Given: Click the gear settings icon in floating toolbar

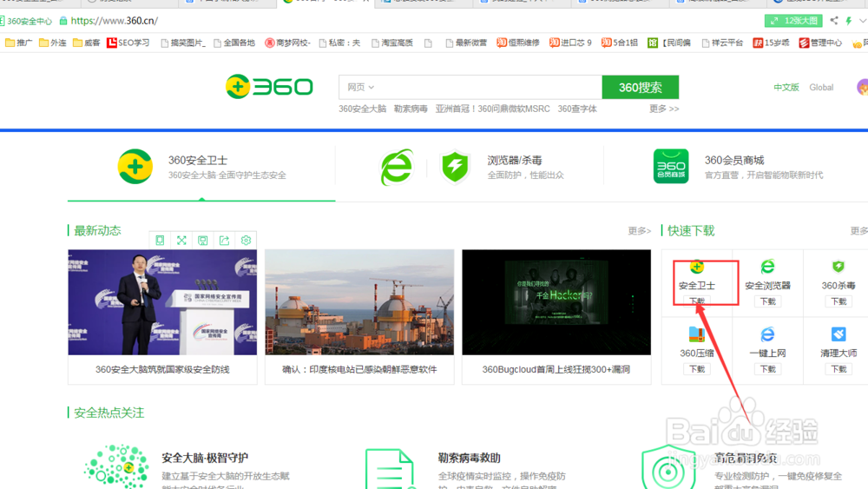Looking at the screenshot, I should tap(246, 241).
